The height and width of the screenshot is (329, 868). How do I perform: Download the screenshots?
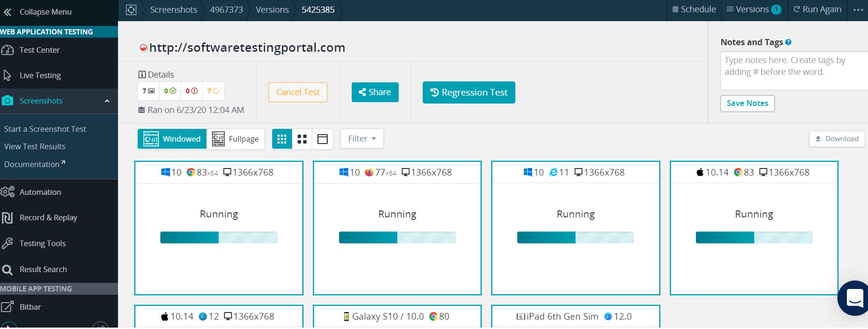[x=837, y=139]
